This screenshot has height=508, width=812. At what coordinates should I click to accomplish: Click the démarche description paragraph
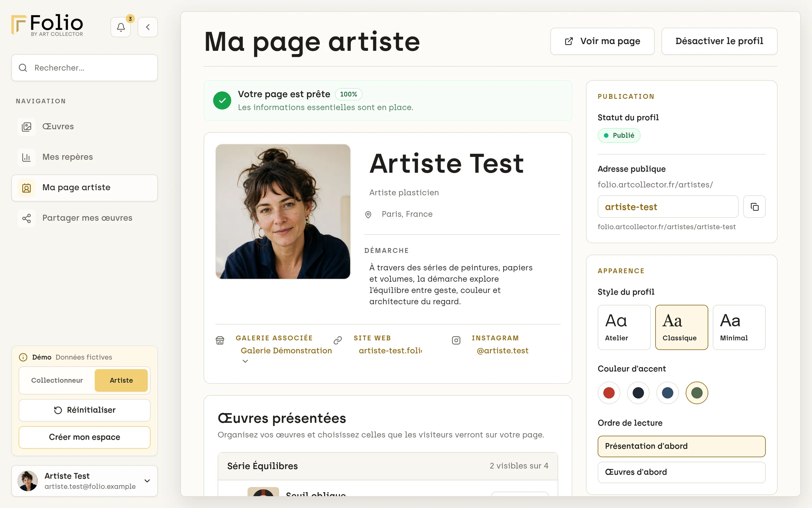[451, 284]
